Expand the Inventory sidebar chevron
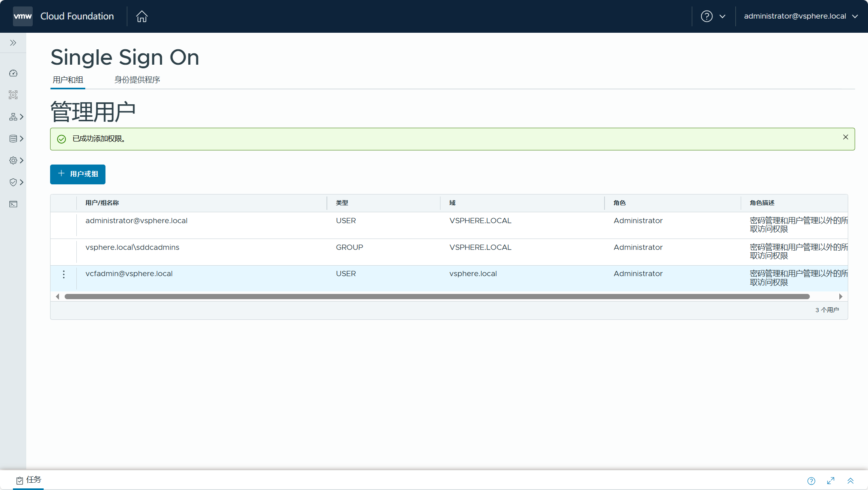Viewport: 868px width, 490px height. [x=22, y=117]
